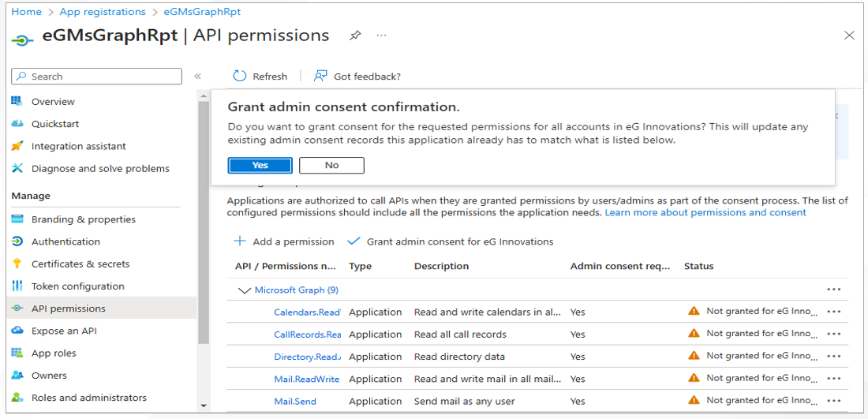Collapse the sidebar with the double chevron
Viewport: 868px width, 419px height.
point(197,77)
